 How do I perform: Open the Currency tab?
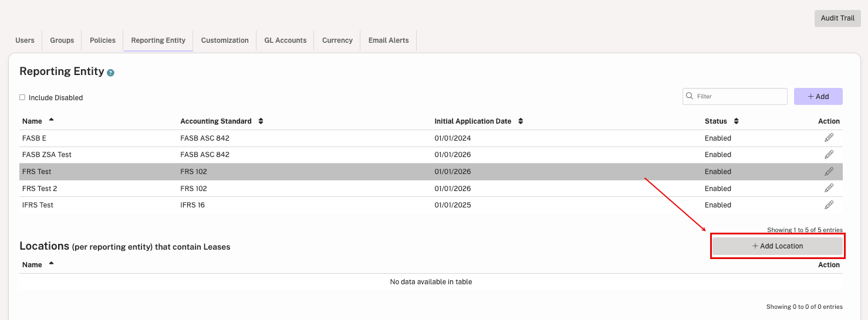(337, 40)
